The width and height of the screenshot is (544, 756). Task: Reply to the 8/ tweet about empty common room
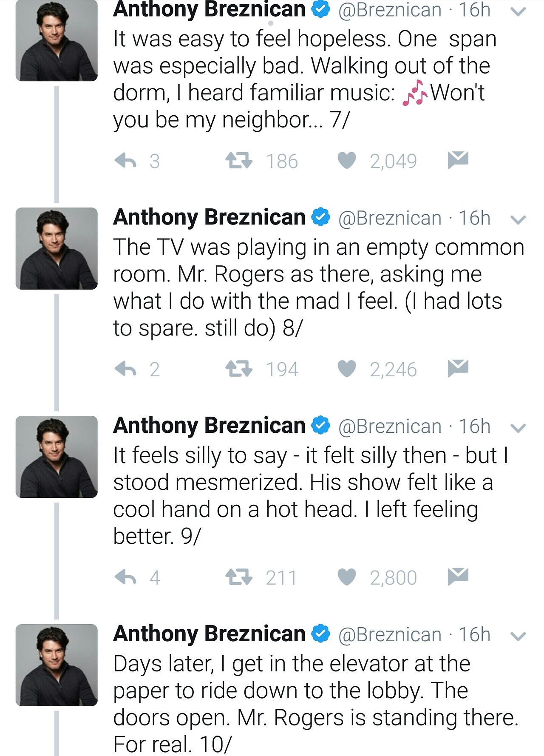[x=126, y=369]
